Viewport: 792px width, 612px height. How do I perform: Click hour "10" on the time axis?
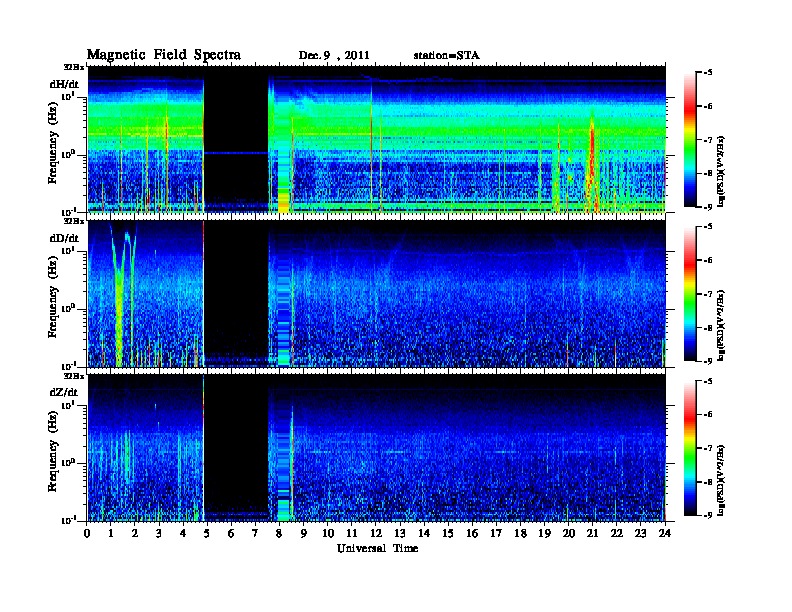pyautogui.click(x=328, y=533)
